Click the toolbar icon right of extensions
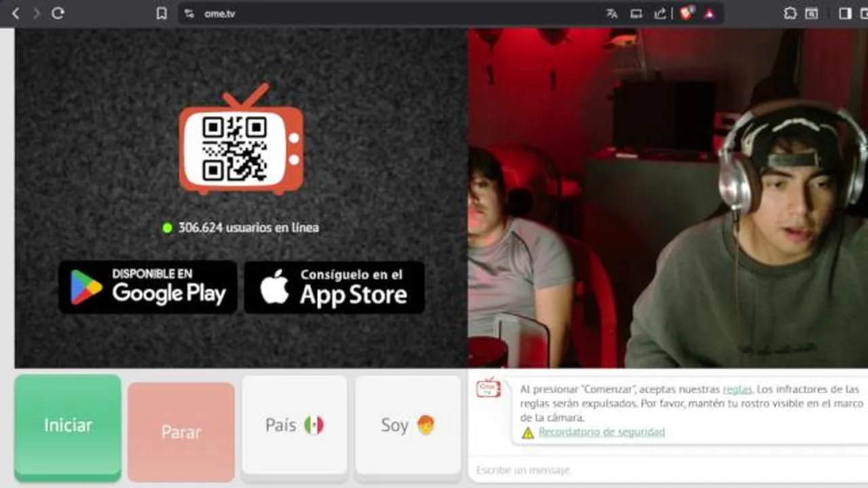The height and width of the screenshot is (488, 868). point(812,14)
